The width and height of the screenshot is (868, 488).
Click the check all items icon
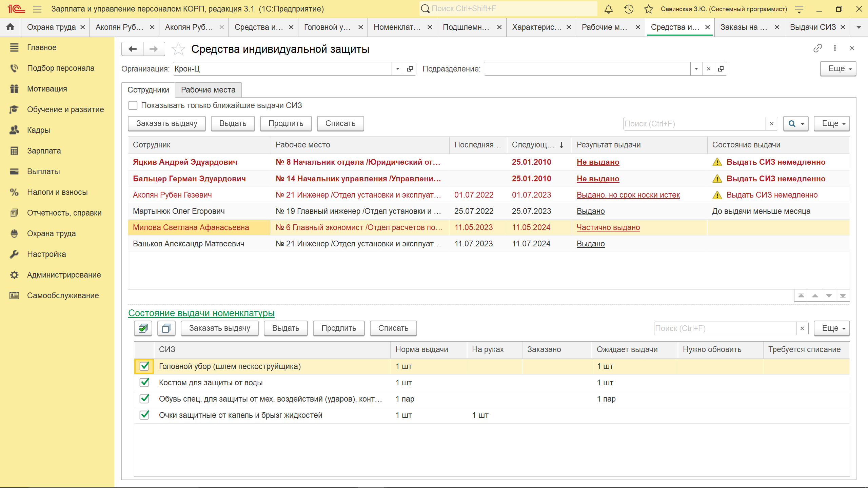pos(143,328)
